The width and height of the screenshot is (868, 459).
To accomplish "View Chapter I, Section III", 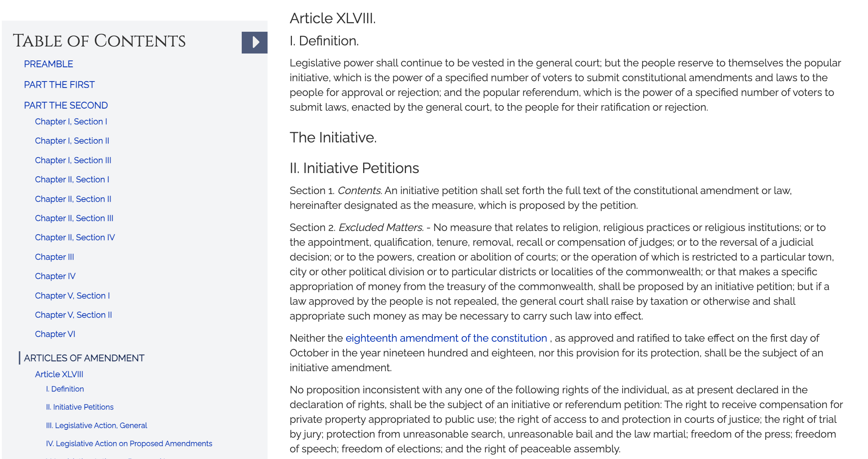I will pos(73,160).
